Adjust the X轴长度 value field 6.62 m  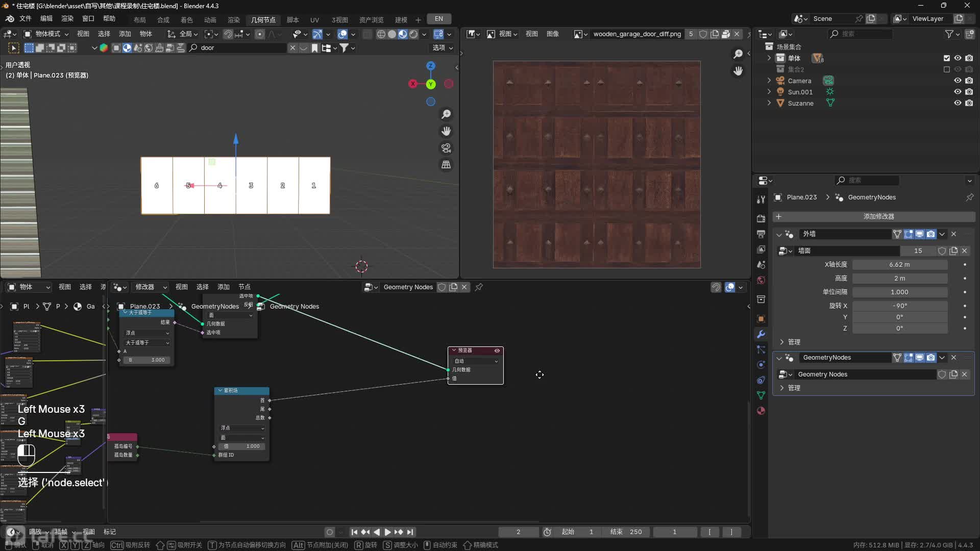coord(900,265)
